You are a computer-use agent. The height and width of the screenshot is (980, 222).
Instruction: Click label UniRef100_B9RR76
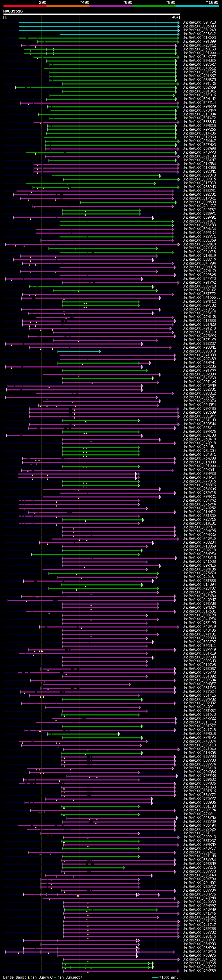(199, 431)
